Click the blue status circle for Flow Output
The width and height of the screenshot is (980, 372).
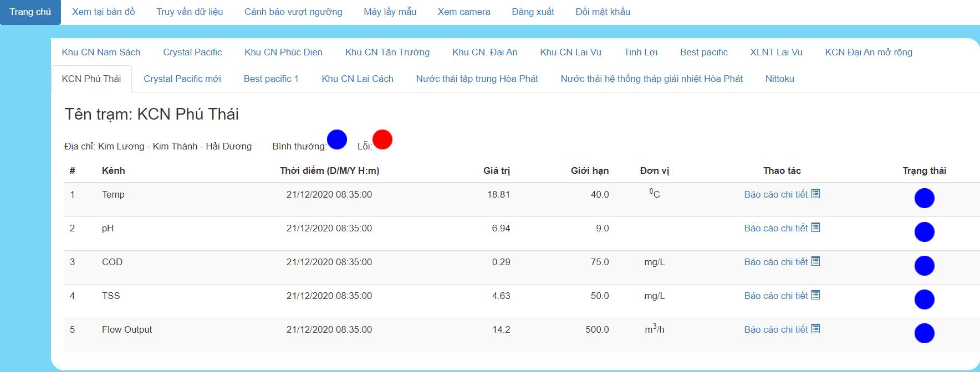[924, 333]
